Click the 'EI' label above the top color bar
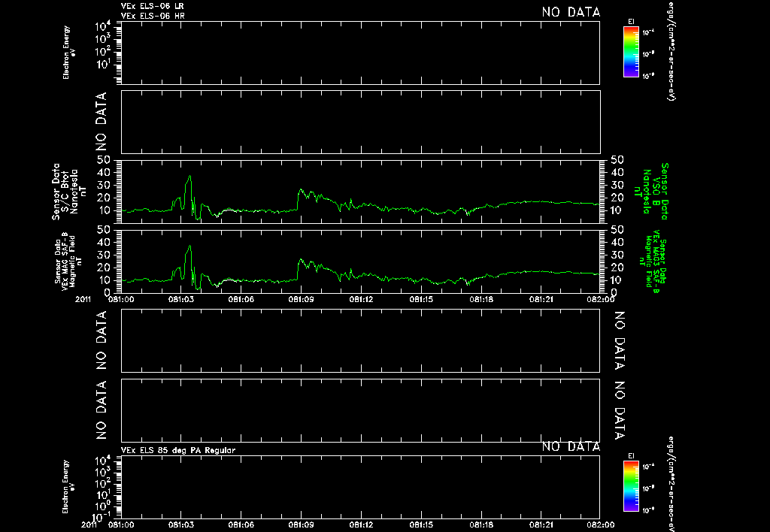The height and width of the screenshot is (532, 770). tap(631, 22)
